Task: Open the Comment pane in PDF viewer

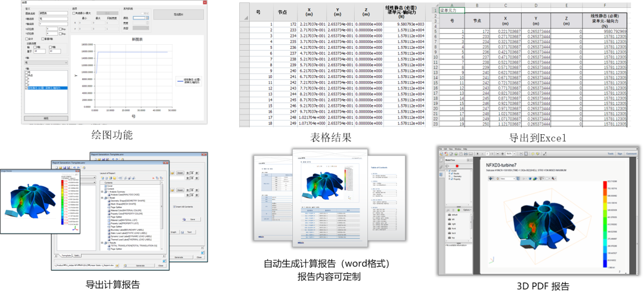Action: coord(631,154)
